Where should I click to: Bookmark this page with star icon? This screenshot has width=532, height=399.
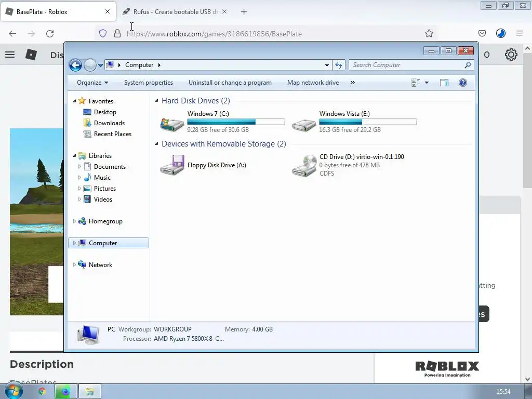pos(429,33)
